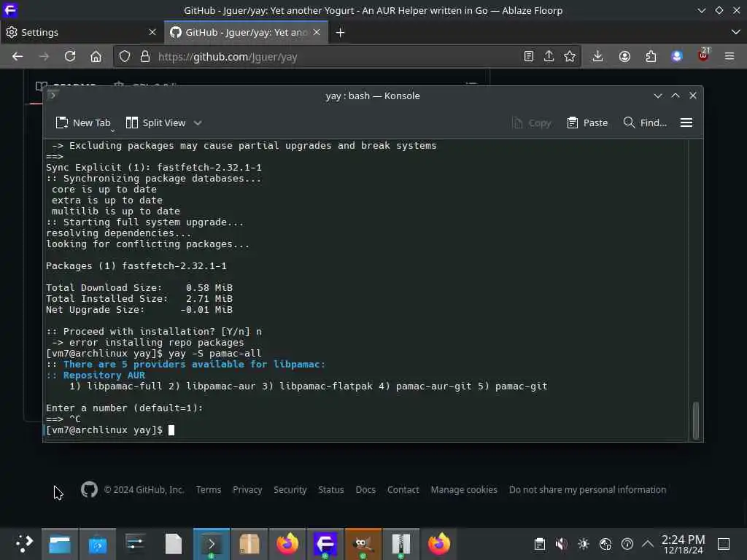747x560 pixels.
Task: Open the network tray icon
Action: click(605, 544)
